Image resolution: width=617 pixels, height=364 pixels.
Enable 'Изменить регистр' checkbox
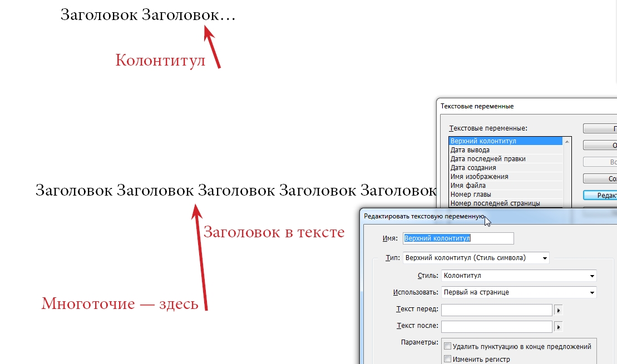(447, 359)
